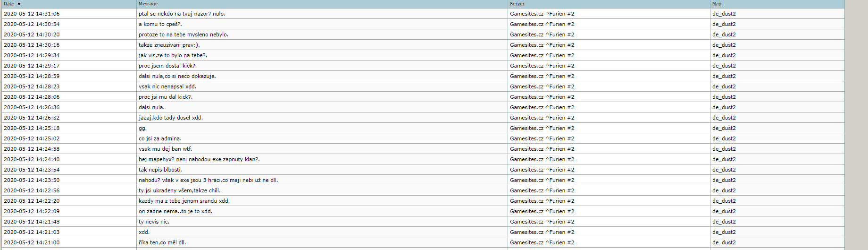This screenshot has height=250, width=868.
Task: Select the message "říka ten,co měl dll."
Action: click(162, 242)
